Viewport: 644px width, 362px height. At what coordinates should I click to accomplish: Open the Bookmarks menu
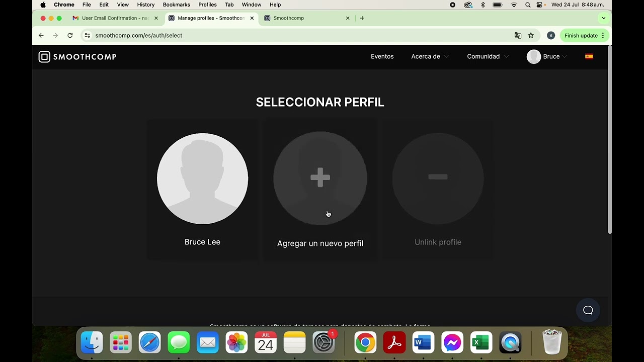(176, 5)
